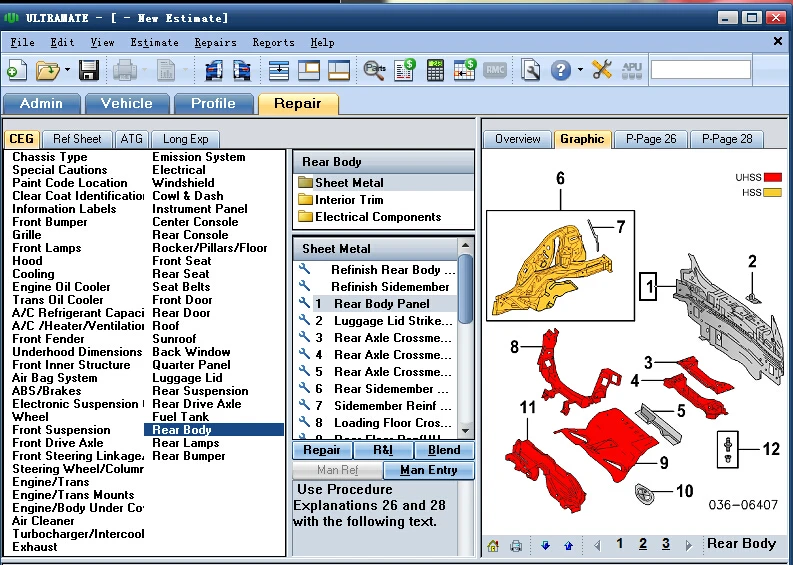The width and height of the screenshot is (793, 565).
Task: Go to graphic page 3
Action: tap(666, 544)
